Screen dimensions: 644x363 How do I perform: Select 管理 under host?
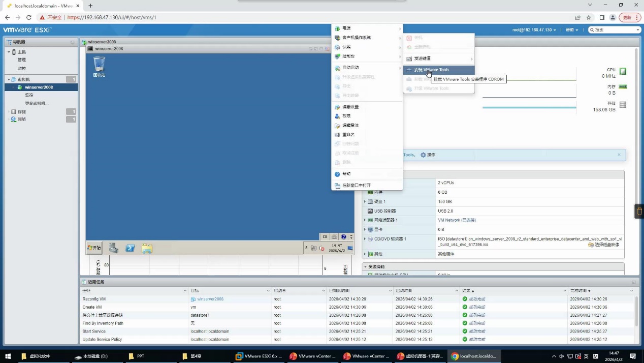click(22, 59)
